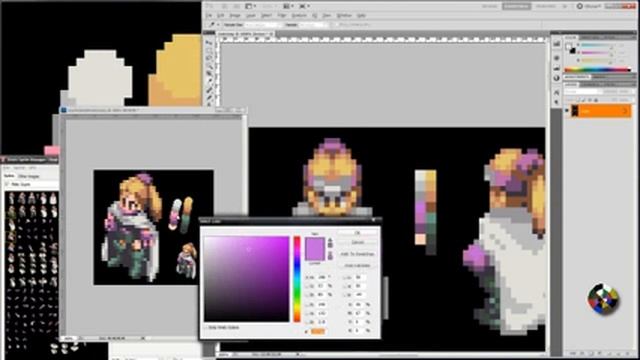This screenshot has width=640, height=360.
Task: Select the Rectangular Marquee tool
Action: pyautogui.click(x=210, y=51)
